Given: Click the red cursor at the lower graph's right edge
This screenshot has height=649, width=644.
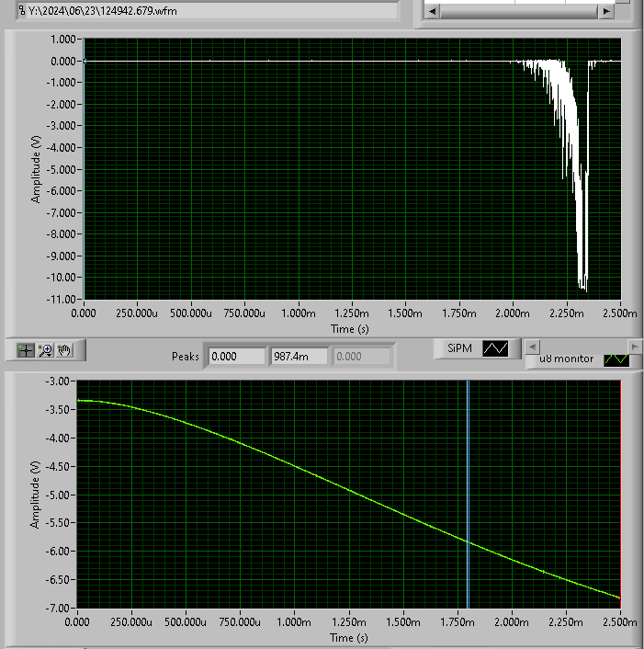Looking at the screenshot, I should (x=620, y=495).
